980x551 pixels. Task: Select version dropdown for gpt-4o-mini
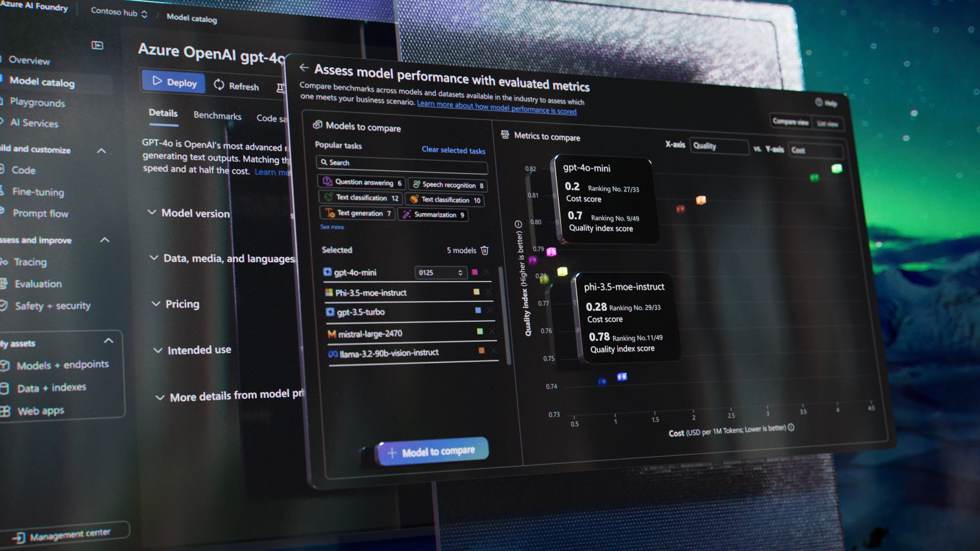[x=437, y=272]
